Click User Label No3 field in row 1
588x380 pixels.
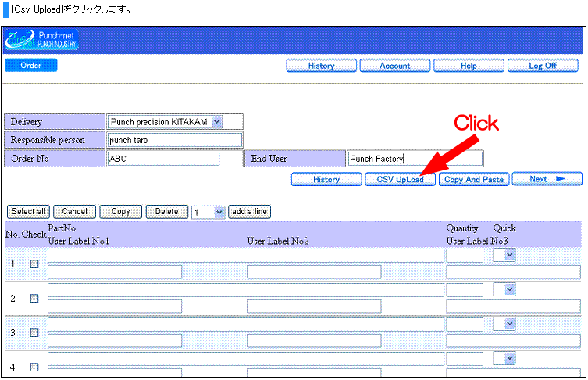pos(513,272)
